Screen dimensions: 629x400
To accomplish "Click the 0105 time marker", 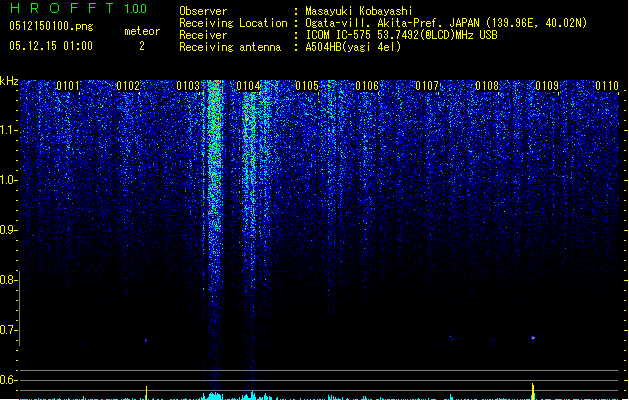I will 307,86.
